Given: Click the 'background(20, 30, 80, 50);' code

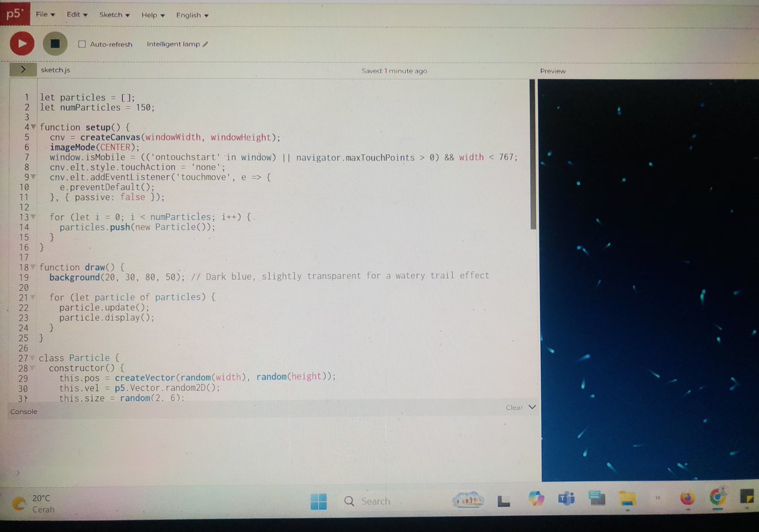Looking at the screenshot, I should pyautogui.click(x=117, y=276).
